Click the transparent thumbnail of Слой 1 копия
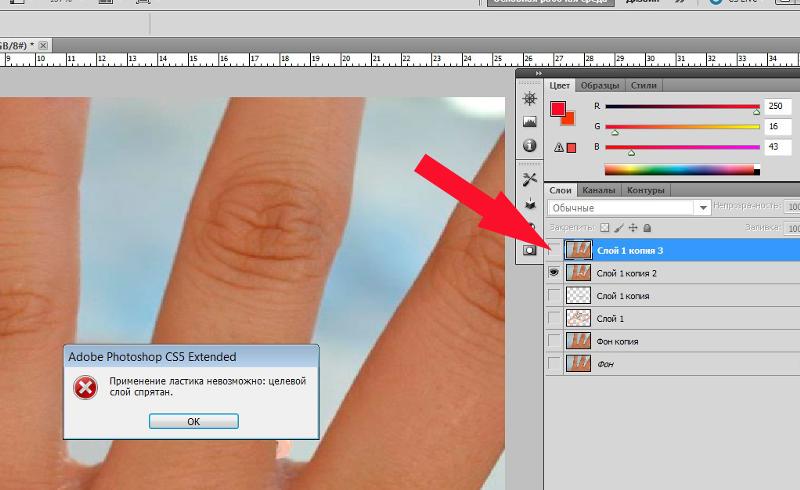The height and width of the screenshot is (490, 800). click(579, 296)
